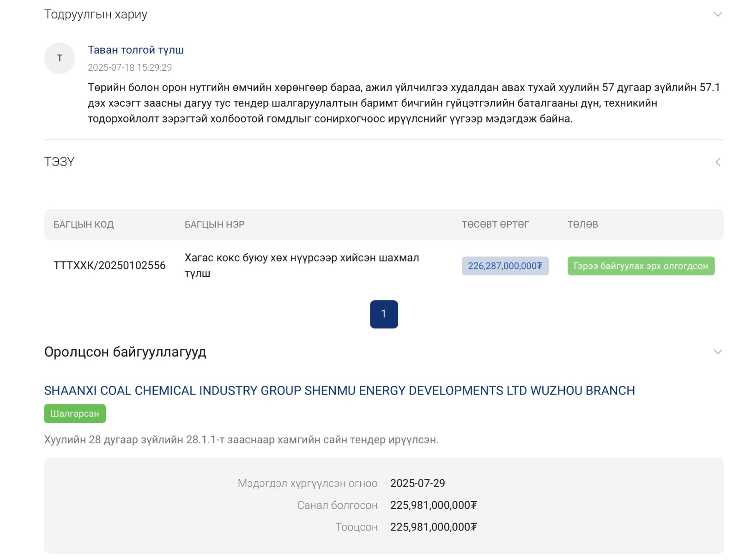Click the Оролцсон байгууллагууд heading
The image size is (739, 560).
[125, 352]
